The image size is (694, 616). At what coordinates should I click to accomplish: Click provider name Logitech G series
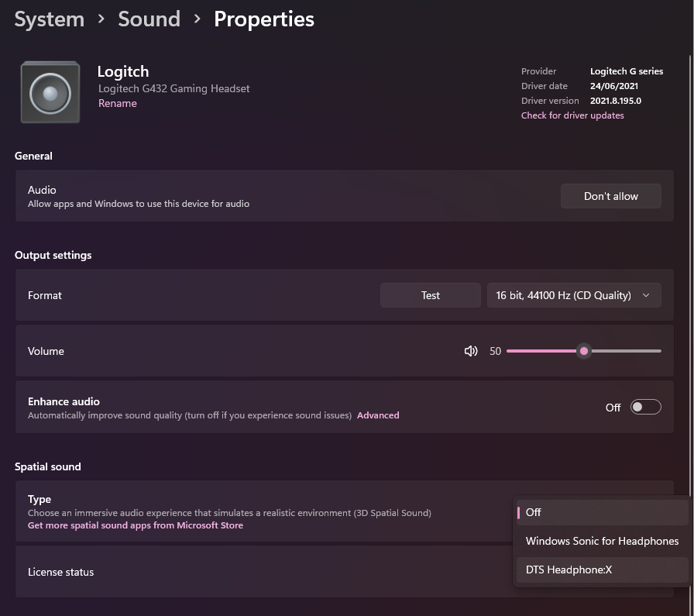[627, 71]
